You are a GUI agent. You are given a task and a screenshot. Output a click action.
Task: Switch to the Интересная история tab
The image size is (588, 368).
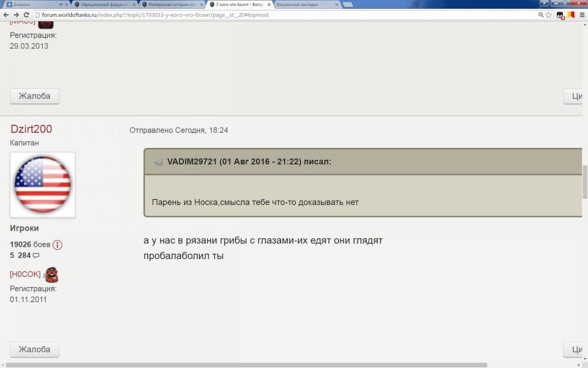[x=171, y=4]
